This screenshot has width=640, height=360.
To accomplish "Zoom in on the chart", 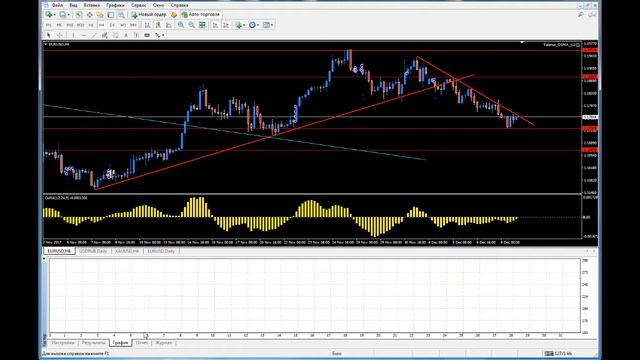I will pos(181,25).
